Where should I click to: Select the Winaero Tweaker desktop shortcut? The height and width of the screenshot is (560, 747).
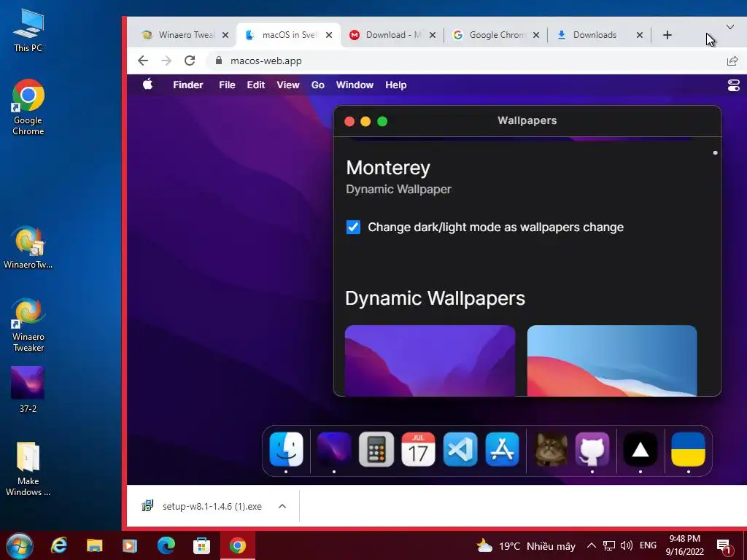[x=28, y=325]
